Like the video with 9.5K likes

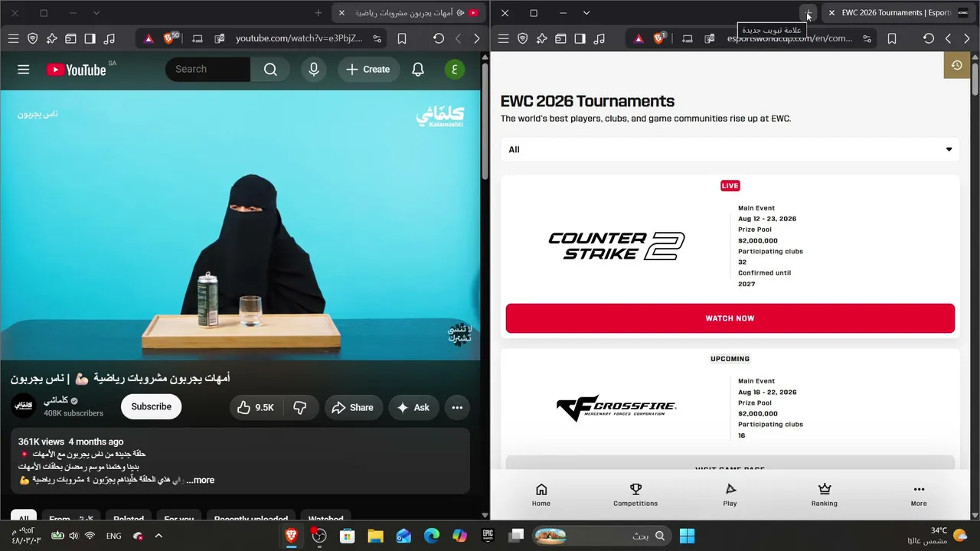point(256,407)
